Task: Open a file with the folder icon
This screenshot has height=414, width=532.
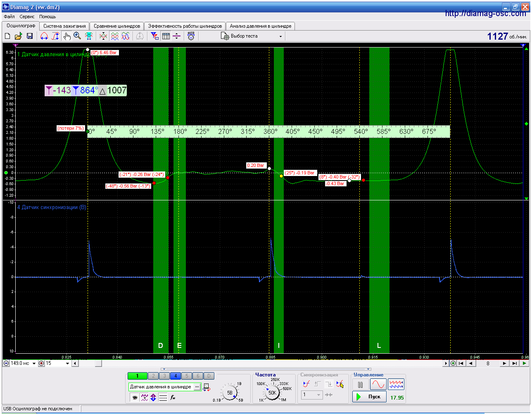Action: coord(19,36)
